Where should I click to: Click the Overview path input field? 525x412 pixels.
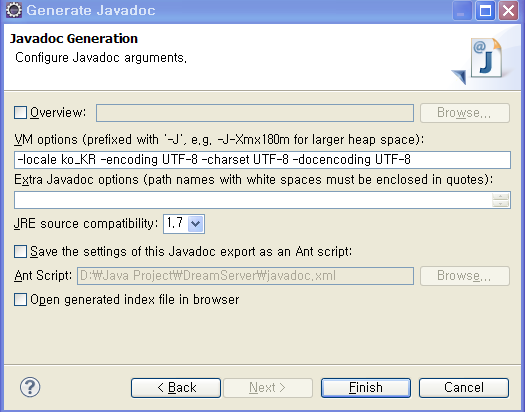pos(255,113)
